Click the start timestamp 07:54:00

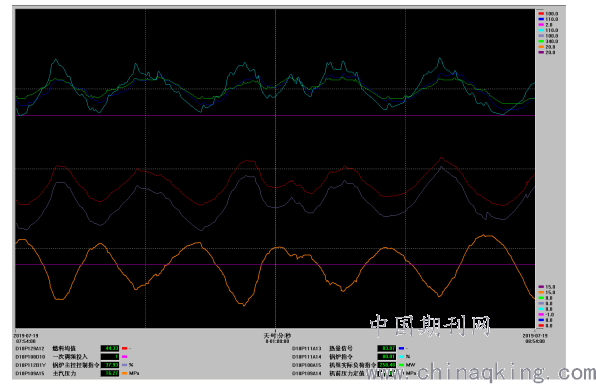(x=26, y=341)
